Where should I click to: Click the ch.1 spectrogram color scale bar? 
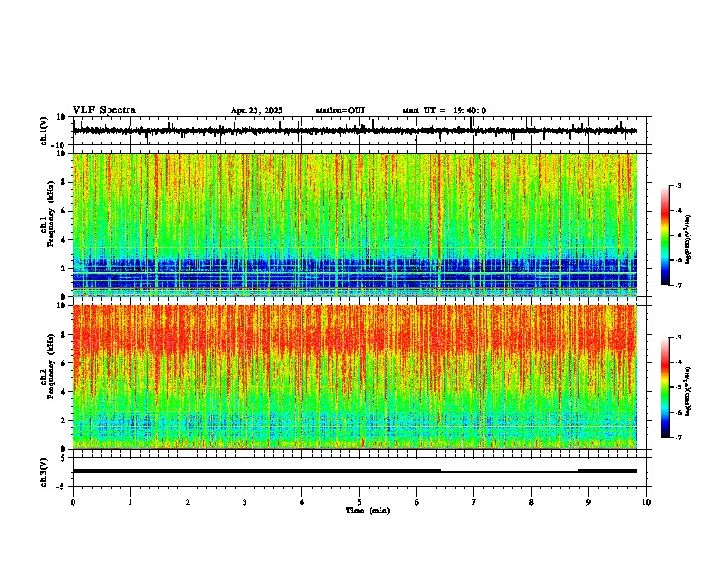tap(665, 236)
